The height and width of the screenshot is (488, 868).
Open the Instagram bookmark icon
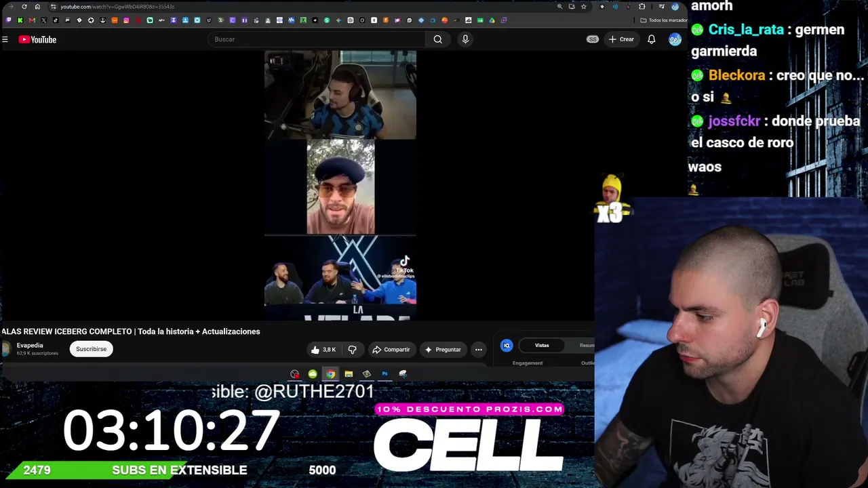[x=126, y=20]
